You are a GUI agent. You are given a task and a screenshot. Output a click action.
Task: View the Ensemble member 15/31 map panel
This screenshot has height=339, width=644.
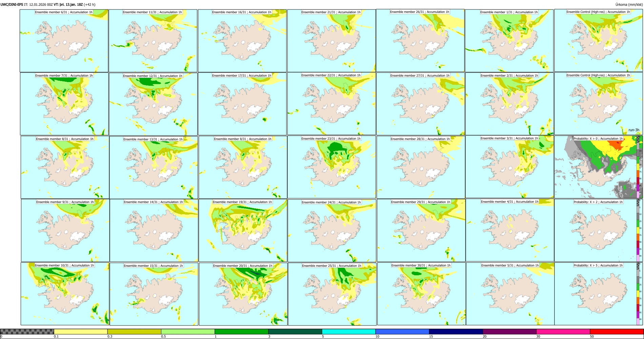154,294
